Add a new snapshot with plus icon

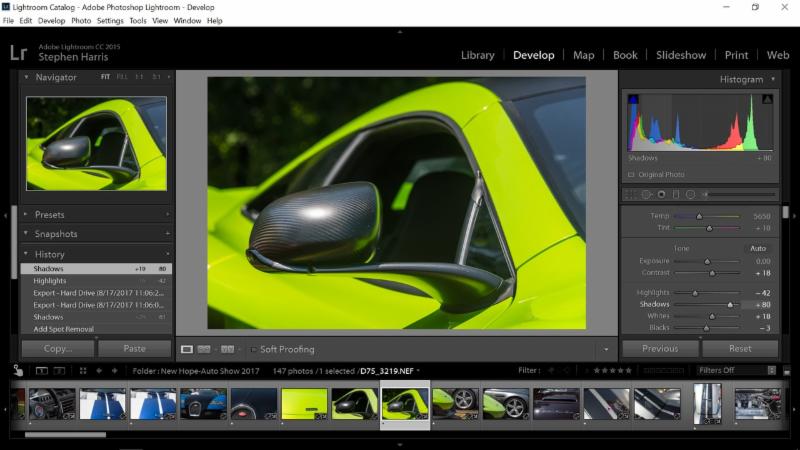(168, 234)
